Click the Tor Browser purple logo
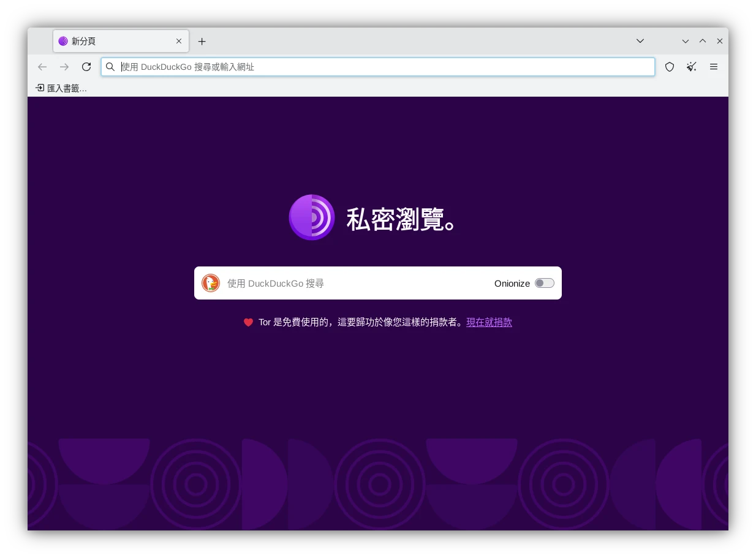The width and height of the screenshot is (756, 558). pyautogui.click(x=312, y=217)
